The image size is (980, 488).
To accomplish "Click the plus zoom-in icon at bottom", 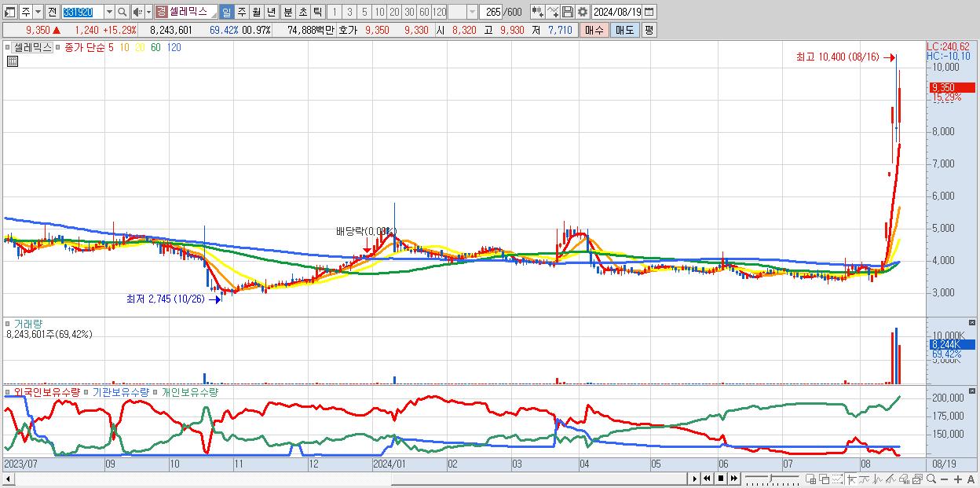I will pos(957,479).
